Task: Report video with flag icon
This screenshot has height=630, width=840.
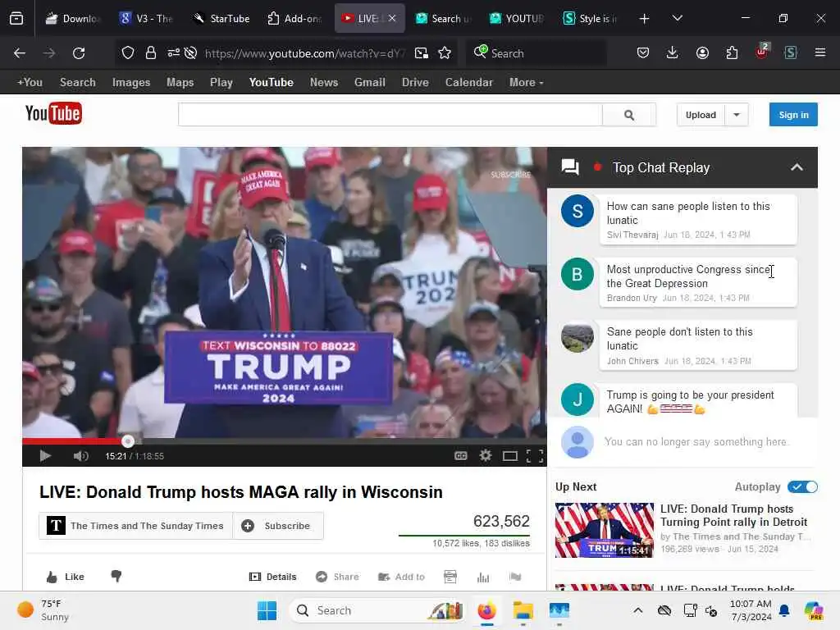Action: 515,577
